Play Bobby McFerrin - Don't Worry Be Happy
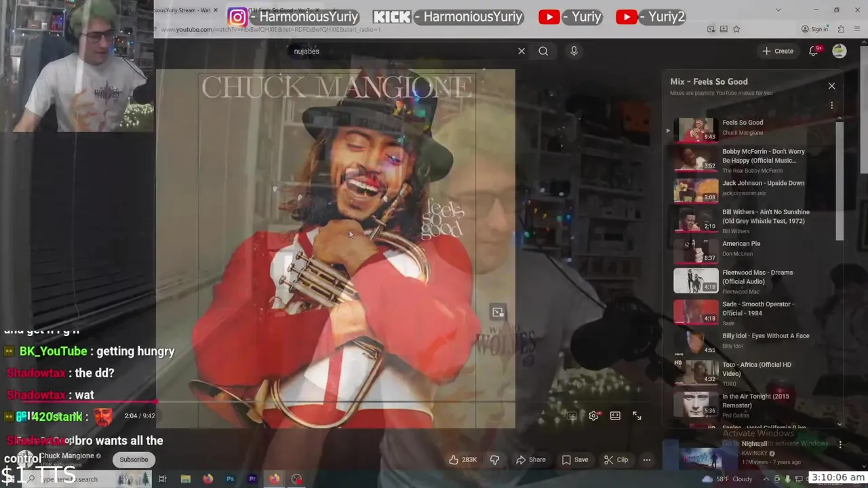This screenshot has height=488, width=868. point(754,160)
